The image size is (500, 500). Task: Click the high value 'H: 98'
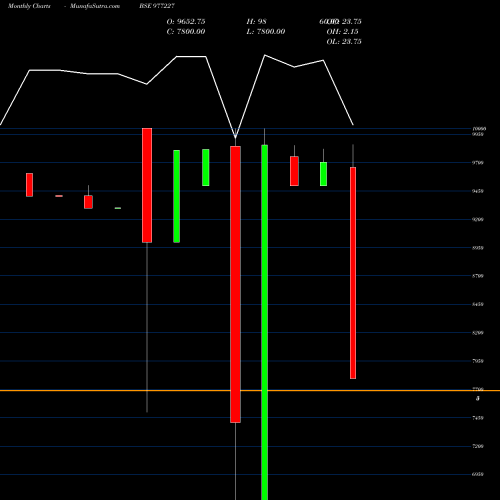tap(256, 21)
